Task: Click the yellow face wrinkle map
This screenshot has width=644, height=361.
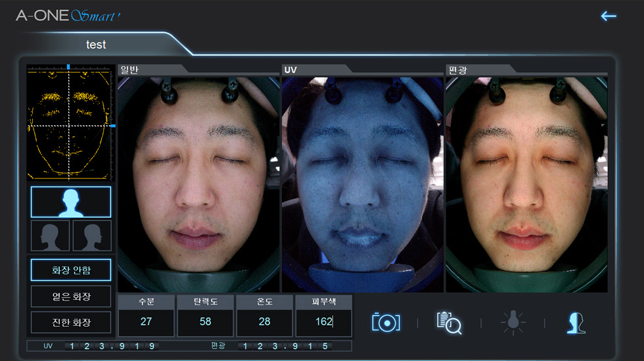Action: 70,122
